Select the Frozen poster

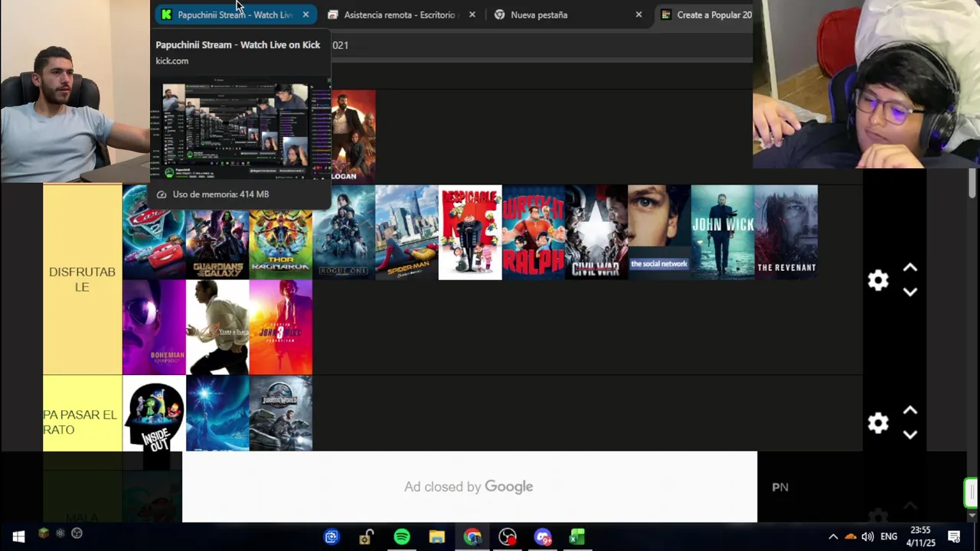pos(217,413)
